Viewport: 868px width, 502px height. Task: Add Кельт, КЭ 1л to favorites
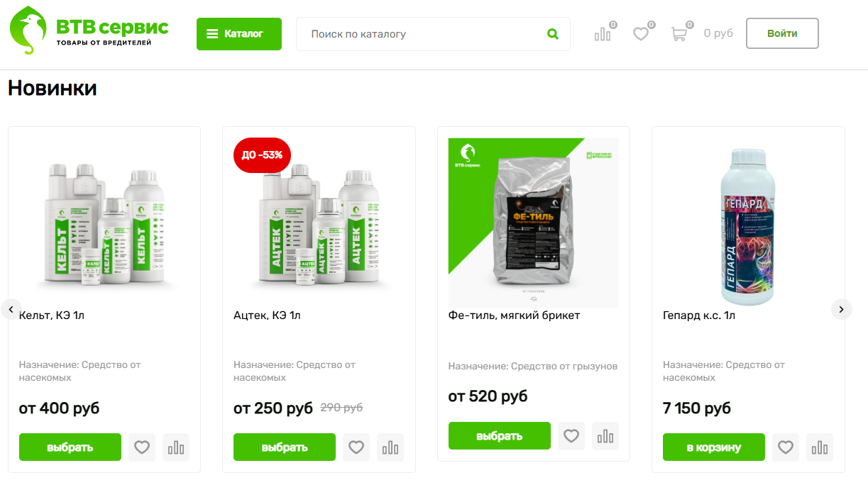(x=142, y=447)
